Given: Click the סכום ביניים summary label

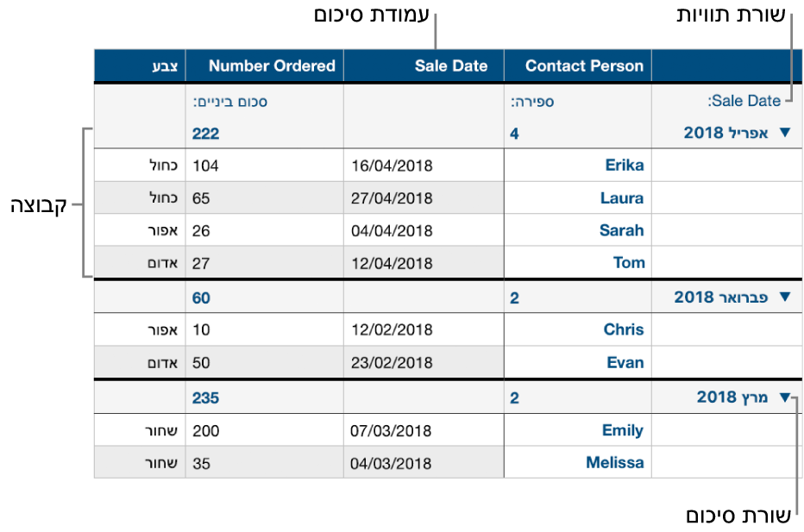Looking at the screenshot, I should tap(230, 102).
